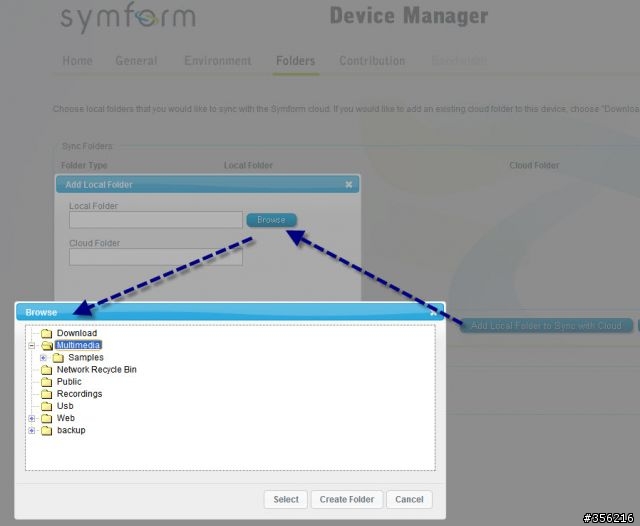
Task: Select Network Recycle Bin in tree
Action: pos(97,369)
